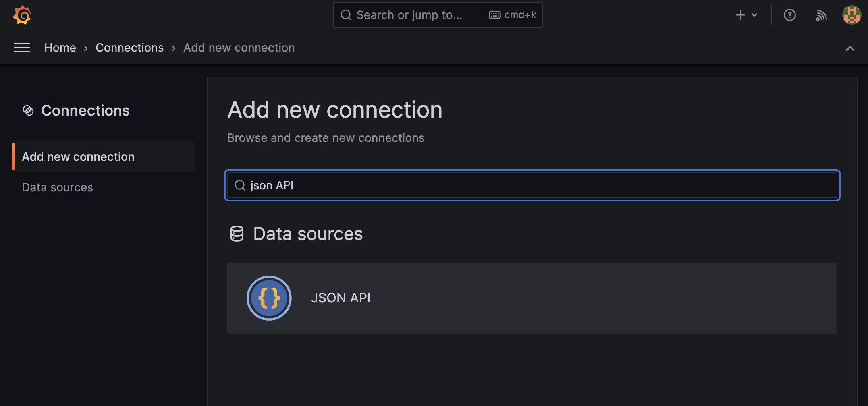Open the help question mark icon
The height and width of the screenshot is (406, 868).
[x=789, y=15]
